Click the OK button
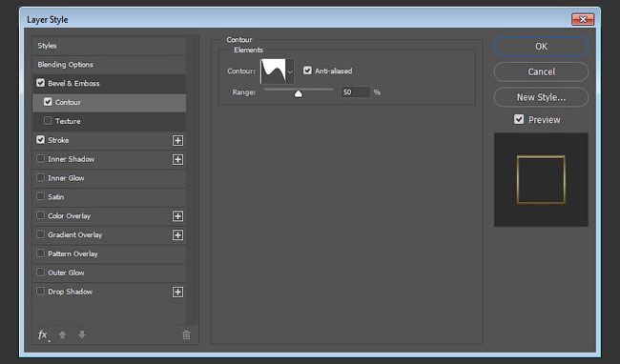This screenshot has width=620, height=364. tap(541, 47)
